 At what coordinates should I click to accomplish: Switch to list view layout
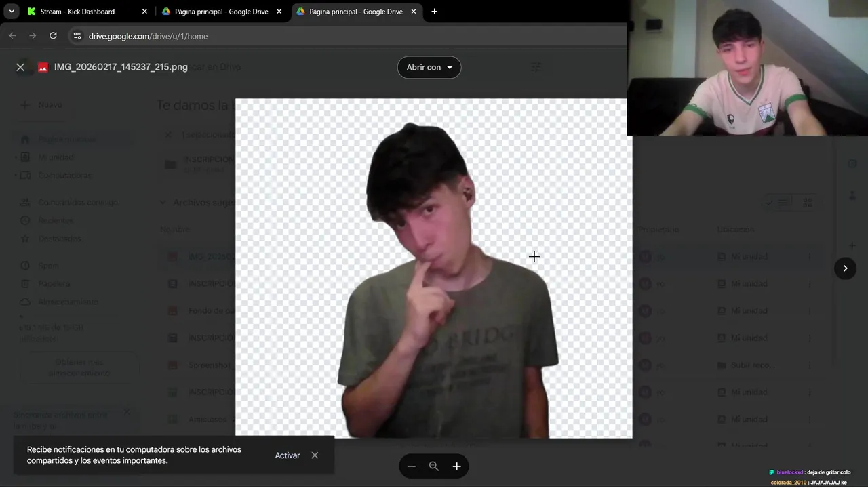778,202
